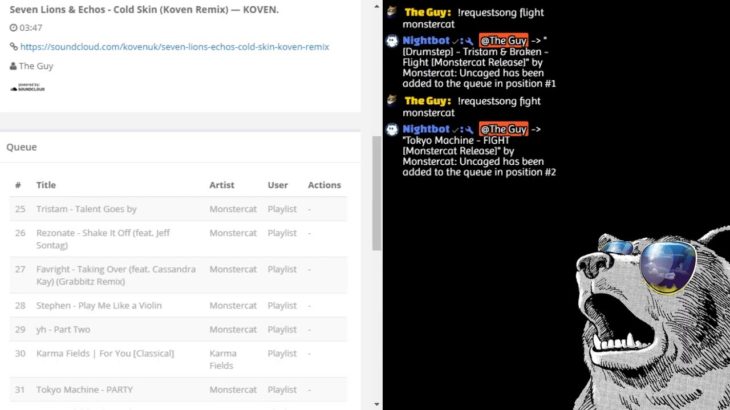
Task: Click row number 28 in the queue
Action: click(20, 305)
